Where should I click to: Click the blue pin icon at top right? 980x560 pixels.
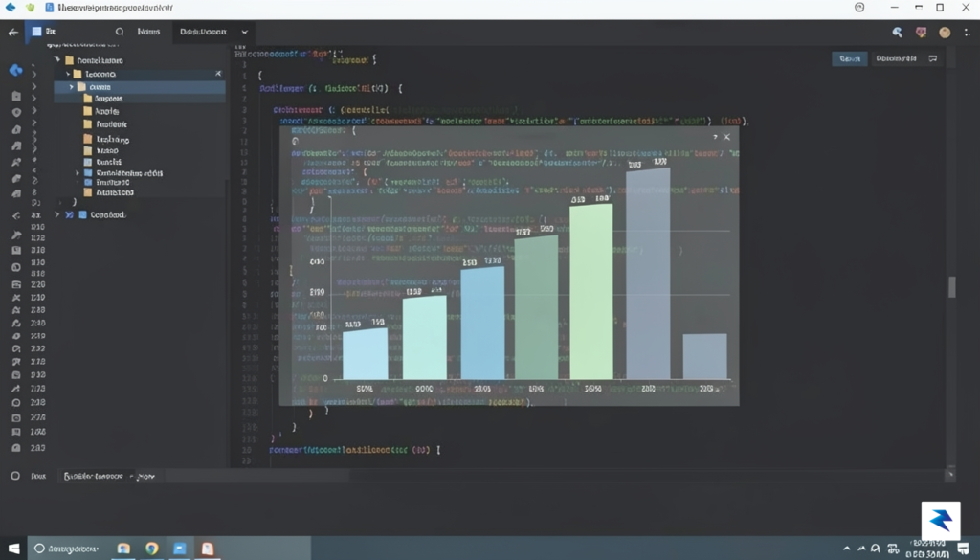click(x=897, y=32)
